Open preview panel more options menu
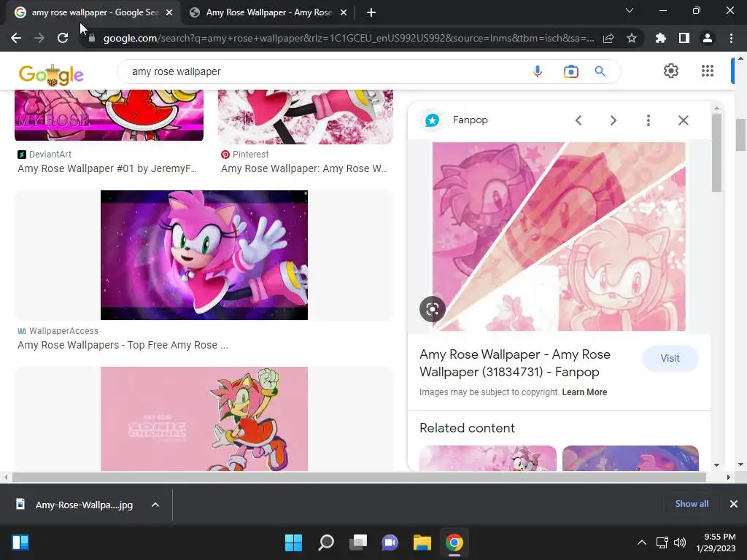 point(648,120)
